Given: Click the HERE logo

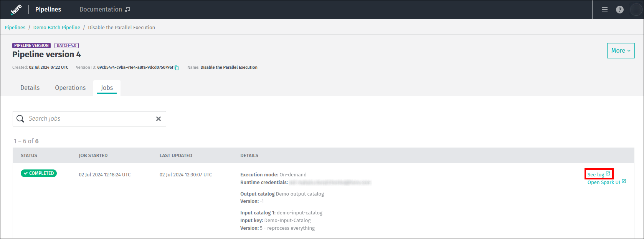Looking at the screenshot, I should pyautogui.click(x=16, y=10).
